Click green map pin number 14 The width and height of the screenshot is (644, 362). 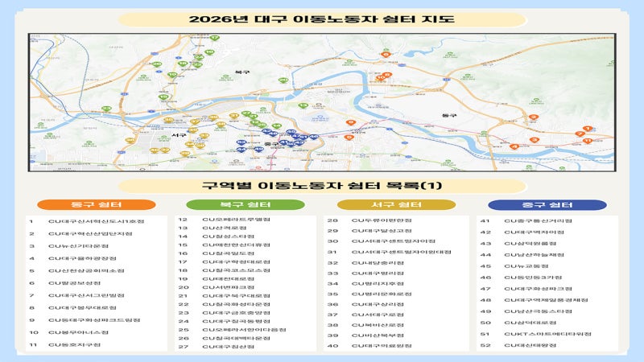pyautogui.click(x=276, y=126)
